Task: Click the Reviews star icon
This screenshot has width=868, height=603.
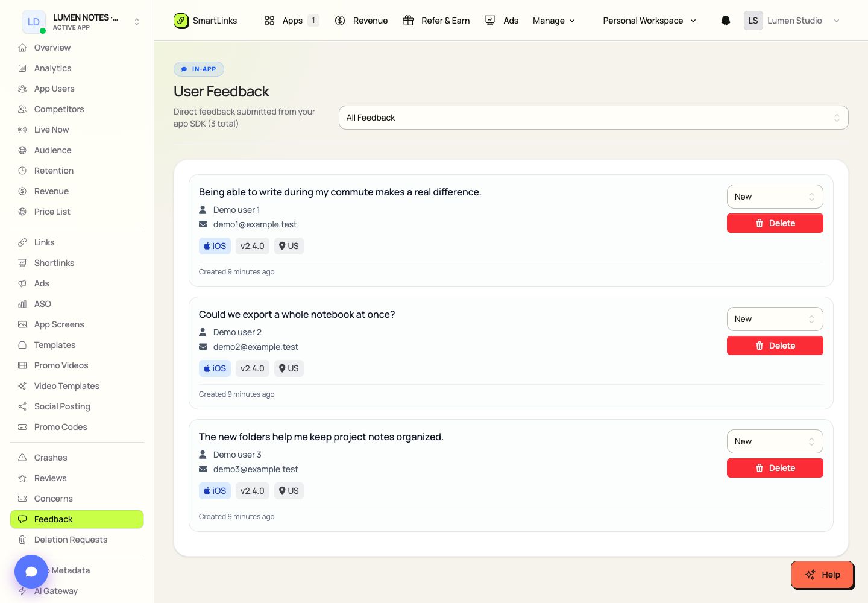Action: coord(22,478)
